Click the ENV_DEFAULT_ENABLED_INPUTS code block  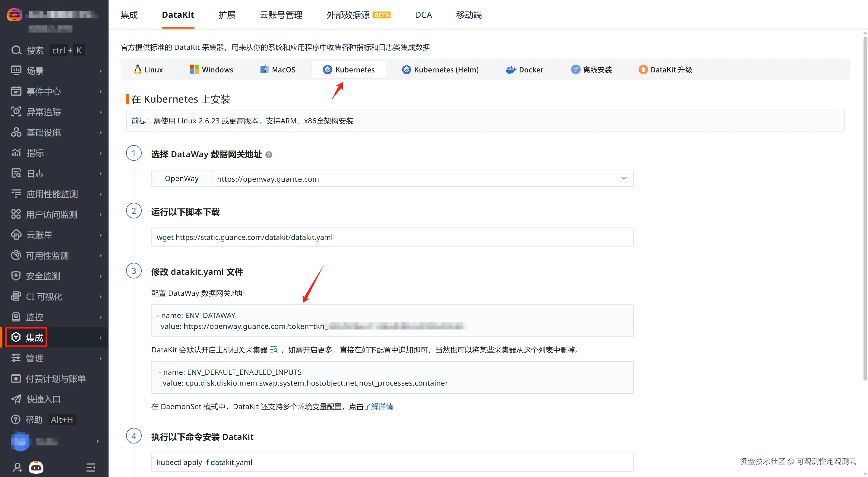click(x=392, y=377)
